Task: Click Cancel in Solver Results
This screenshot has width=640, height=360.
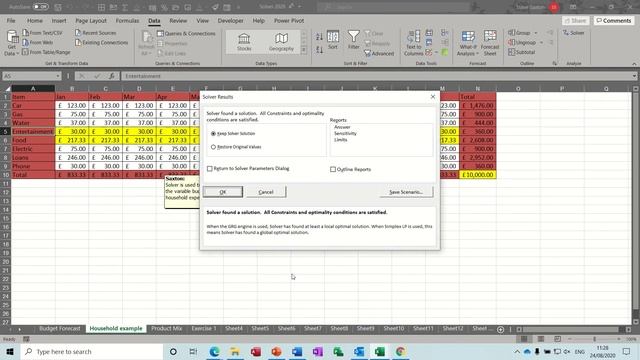Action: click(x=266, y=192)
